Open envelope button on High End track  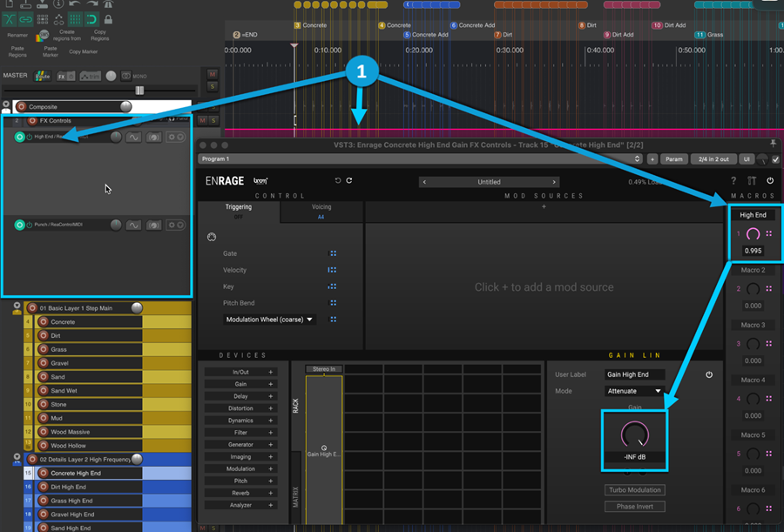[133, 137]
